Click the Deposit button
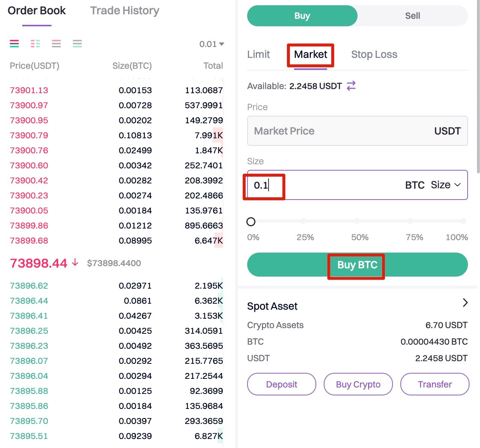 click(281, 384)
